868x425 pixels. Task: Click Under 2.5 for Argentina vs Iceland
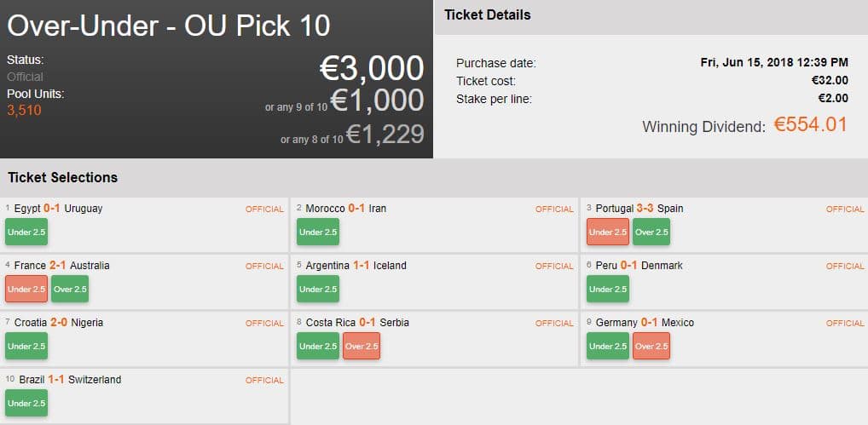[318, 289]
